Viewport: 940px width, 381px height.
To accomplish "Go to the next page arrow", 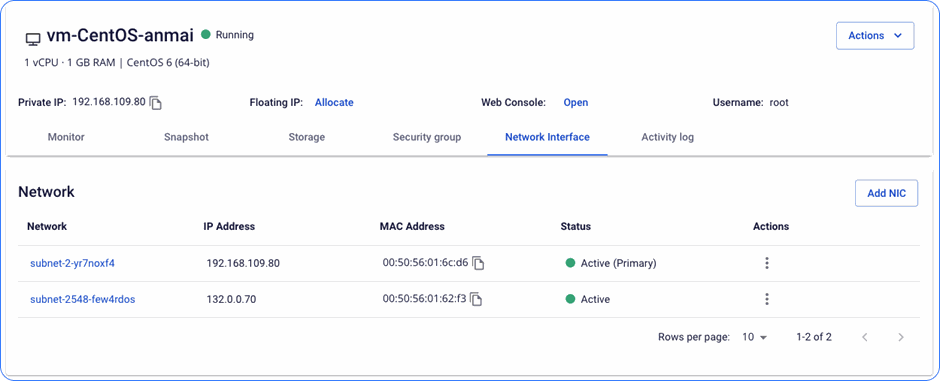I will (x=900, y=337).
